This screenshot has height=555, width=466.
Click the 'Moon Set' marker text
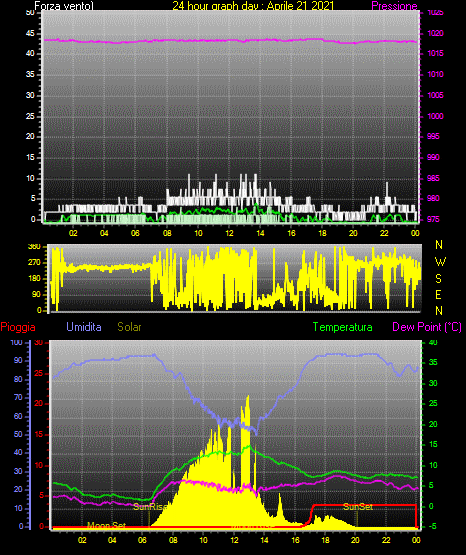(x=107, y=525)
